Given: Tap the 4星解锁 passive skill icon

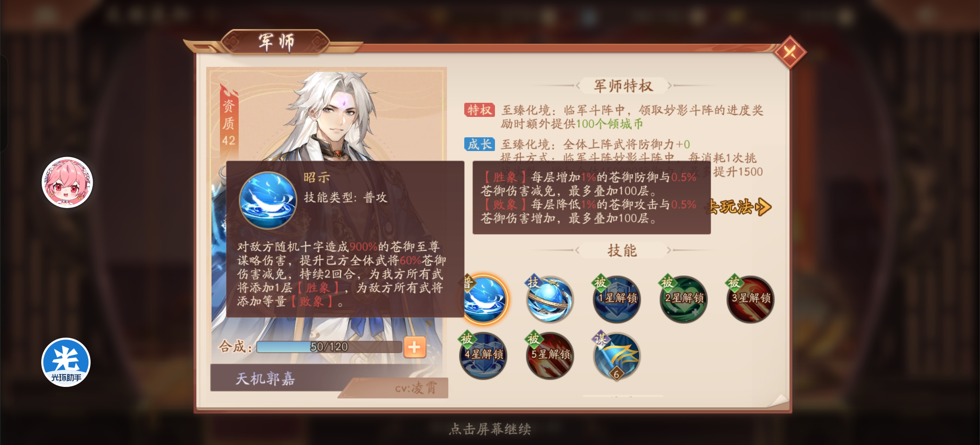Looking at the screenshot, I should [x=483, y=356].
